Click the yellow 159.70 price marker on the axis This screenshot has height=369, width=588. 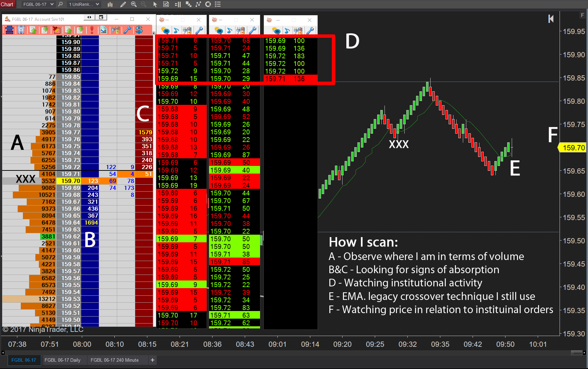[572, 148]
